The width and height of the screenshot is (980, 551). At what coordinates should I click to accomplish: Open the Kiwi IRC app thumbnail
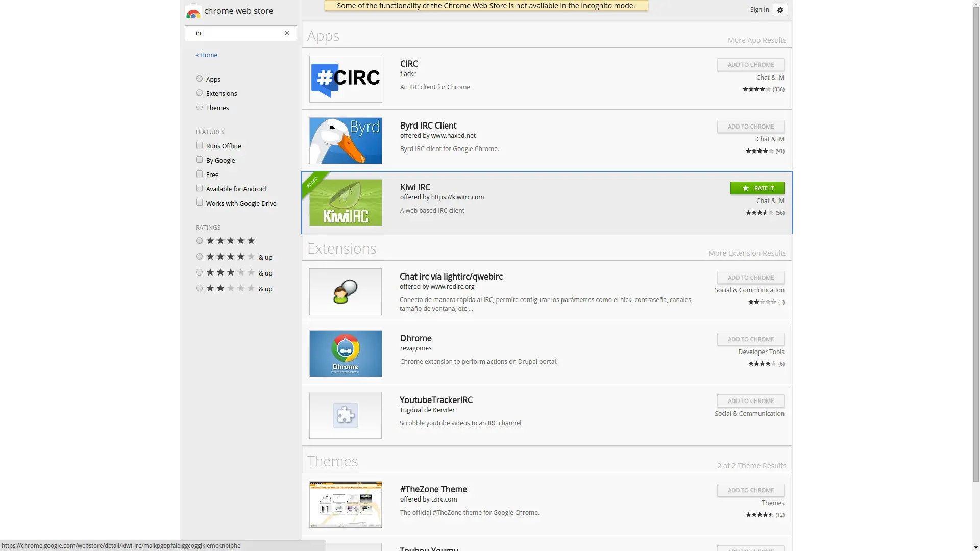click(346, 203)
